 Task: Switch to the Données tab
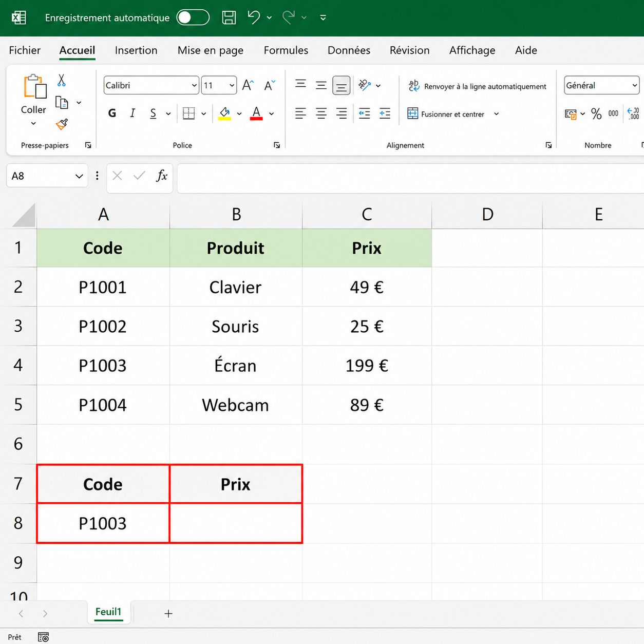click(349, 50)
